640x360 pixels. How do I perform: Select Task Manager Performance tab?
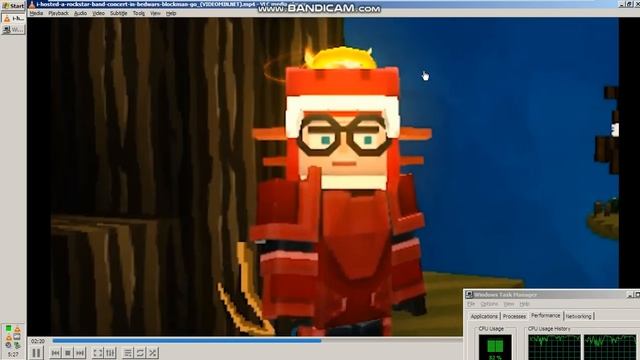coord(545,316)
